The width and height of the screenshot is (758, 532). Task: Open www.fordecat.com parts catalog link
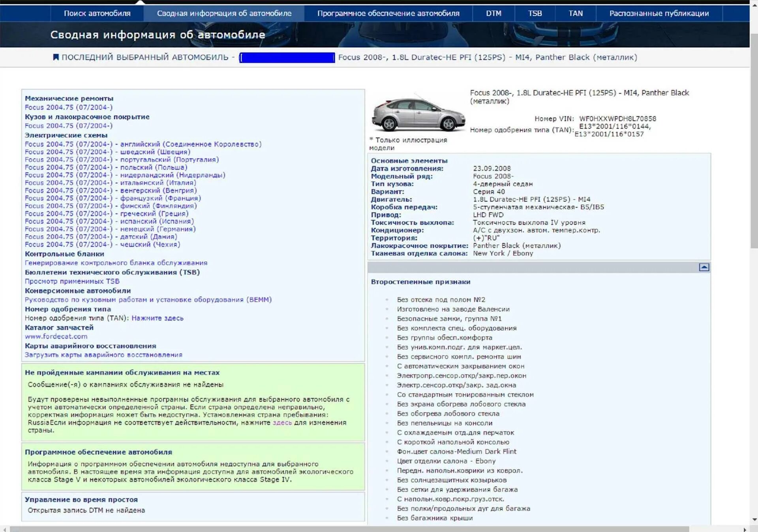[x=56, y=336]
